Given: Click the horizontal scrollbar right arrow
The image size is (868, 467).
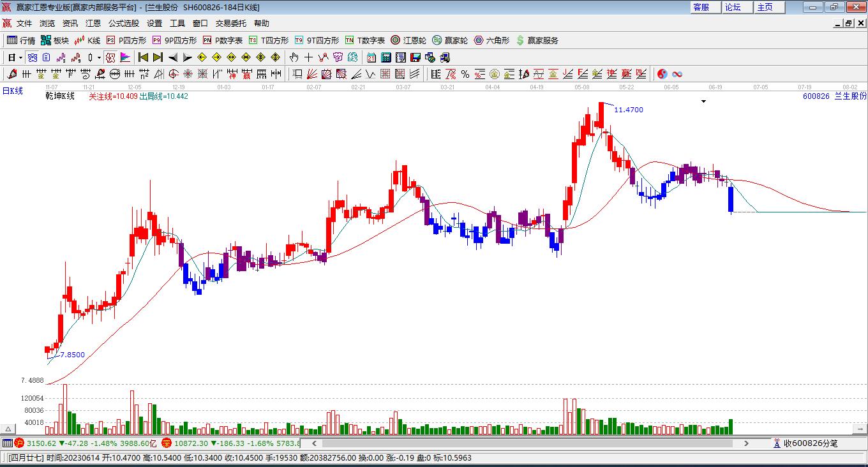Looking at the screenshot, I should click(x=746, y=443).
